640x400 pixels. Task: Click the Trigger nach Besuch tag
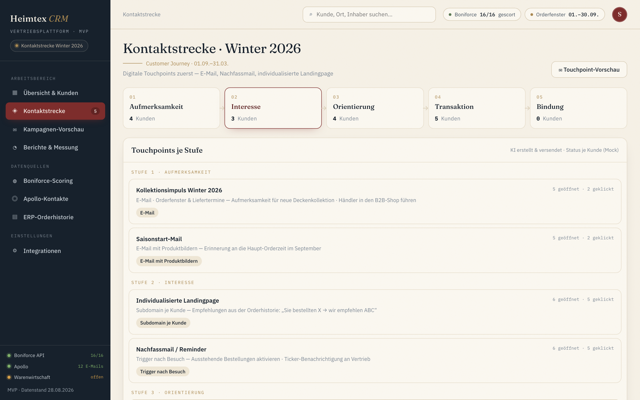coord(162,372)
